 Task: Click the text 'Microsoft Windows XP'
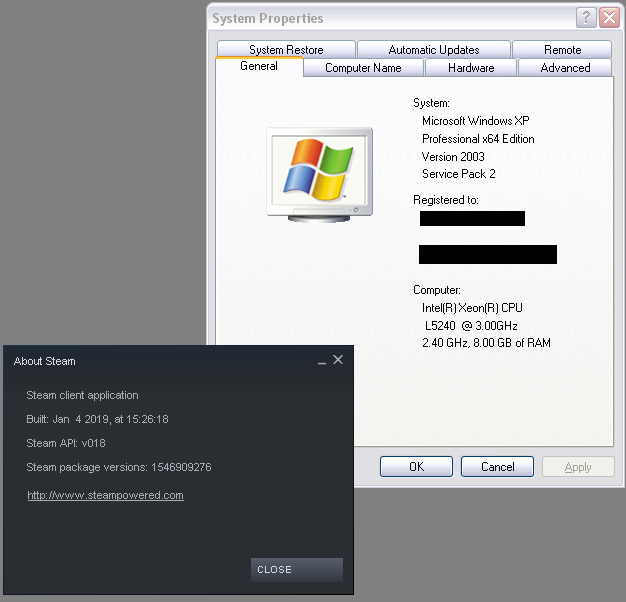[476, 121]
